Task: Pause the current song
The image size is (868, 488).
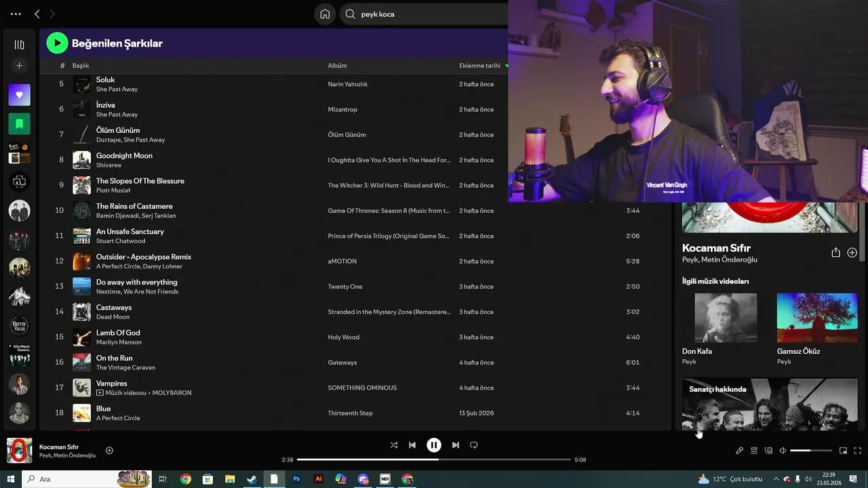Action: (434, 445)
